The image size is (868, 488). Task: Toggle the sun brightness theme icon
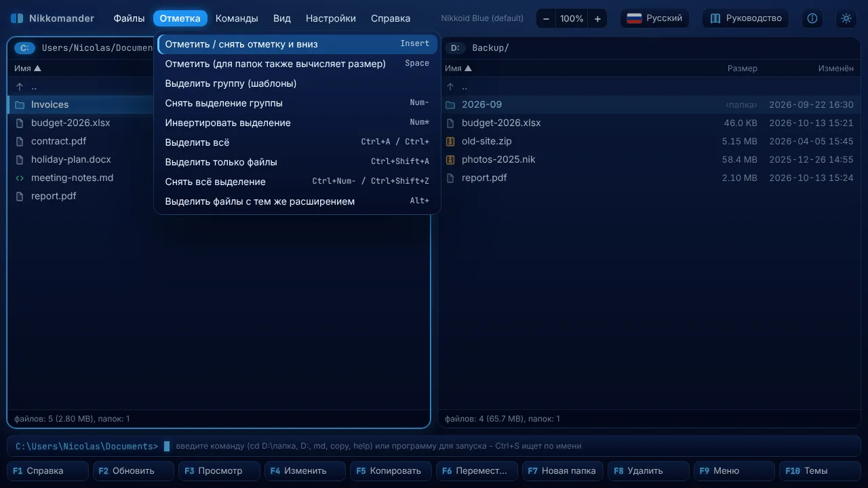click(846, 18)
